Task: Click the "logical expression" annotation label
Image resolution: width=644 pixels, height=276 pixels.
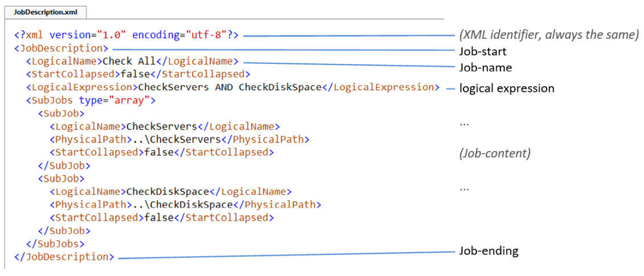Action: click(507, 88)
